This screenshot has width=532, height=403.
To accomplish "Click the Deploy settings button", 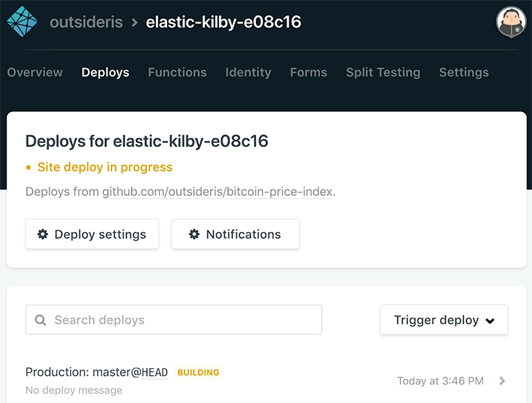I will click(92, 234).
